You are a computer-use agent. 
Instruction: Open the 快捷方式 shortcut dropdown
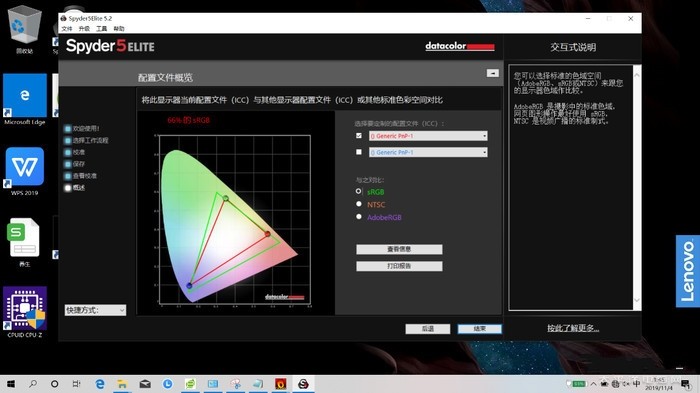click(x=95, y=310)
